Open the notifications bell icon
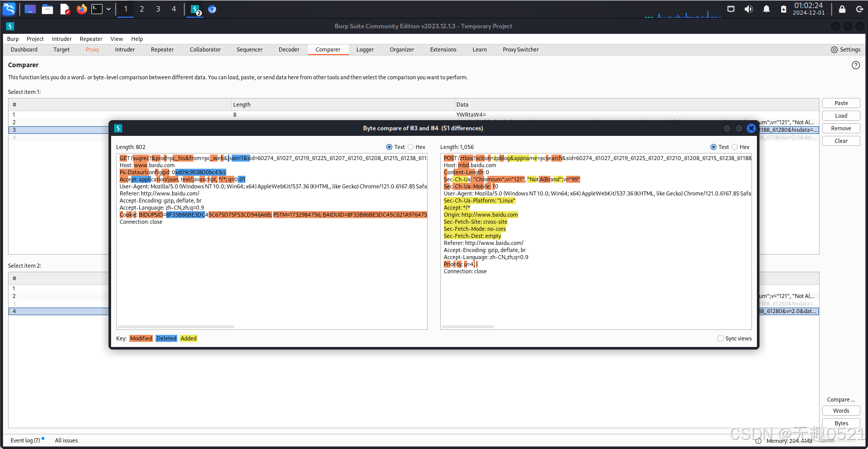 tap(767, 9)
